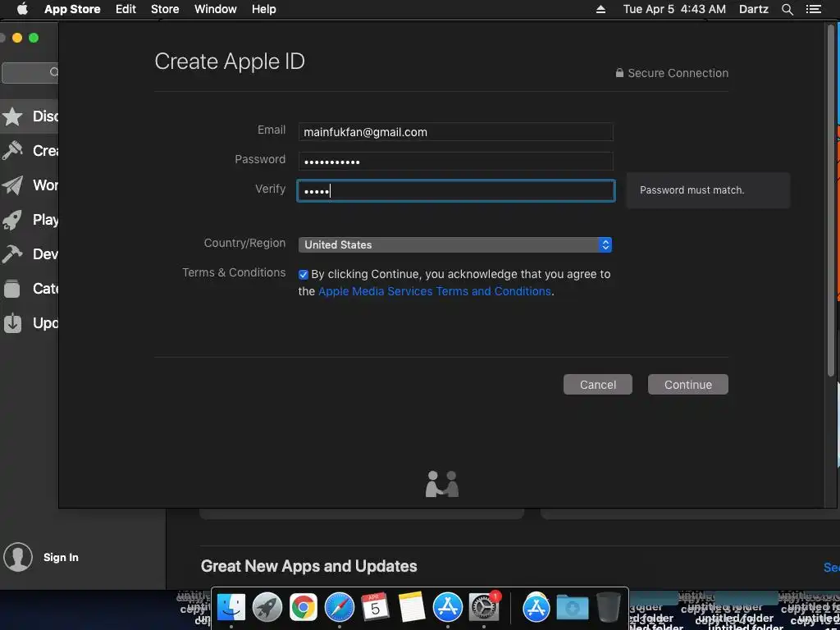The image size is (840, 630).
Task: Click the Cancel button
Action: tap(598, 385)
